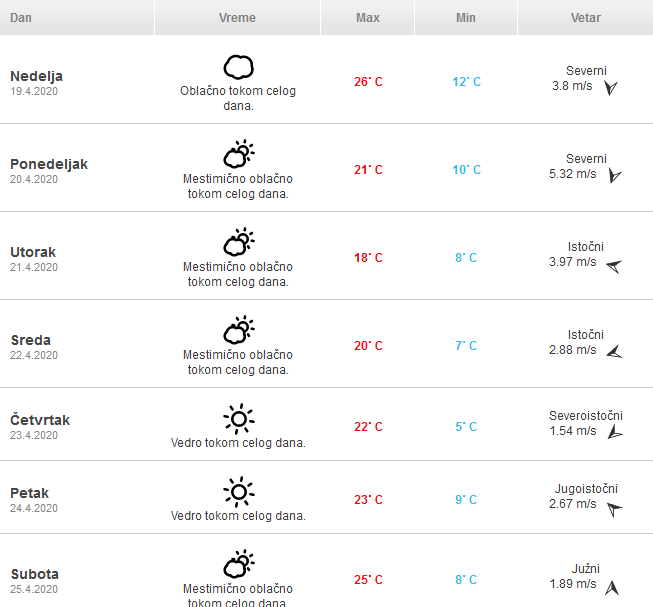The image size is (653, 607).
Task: Open the Sreda day row
Action: pyautogui.click(x=31, y=340)
